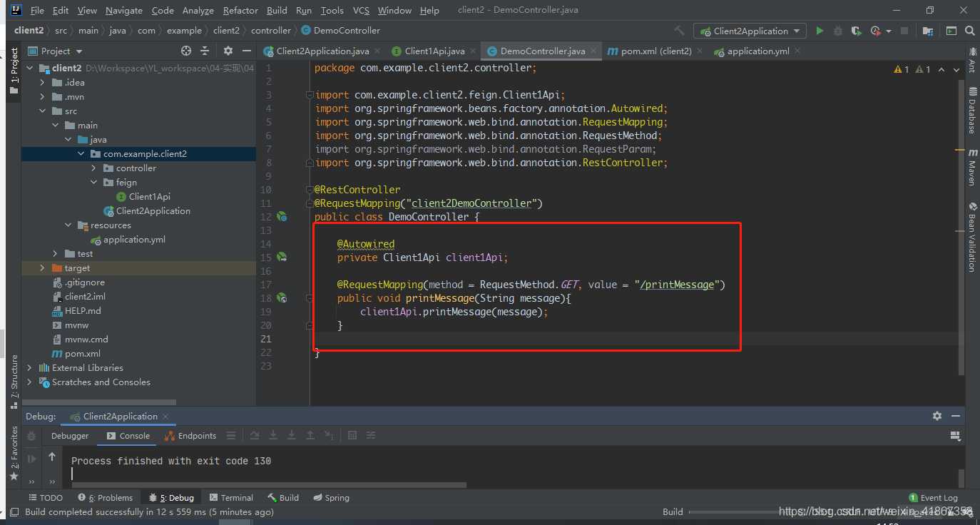Click Evaluate Expression calculator icon

pos(352,435)
